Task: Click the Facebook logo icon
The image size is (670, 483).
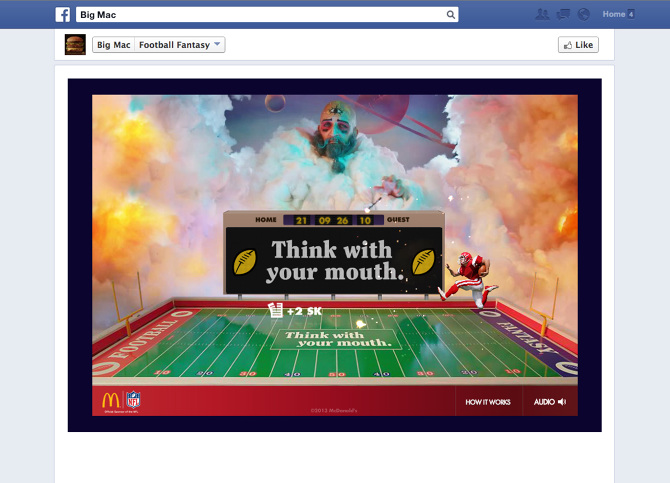Action: (62, 15)
